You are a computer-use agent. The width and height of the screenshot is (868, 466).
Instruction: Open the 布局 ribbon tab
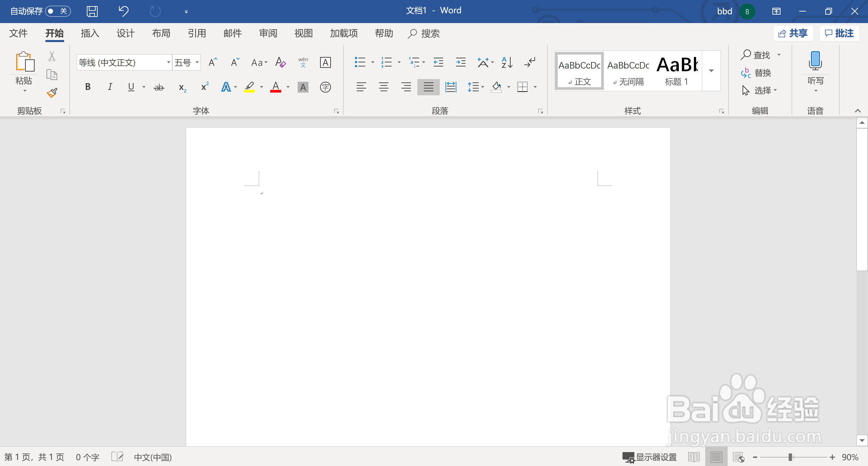pos(161,33)
